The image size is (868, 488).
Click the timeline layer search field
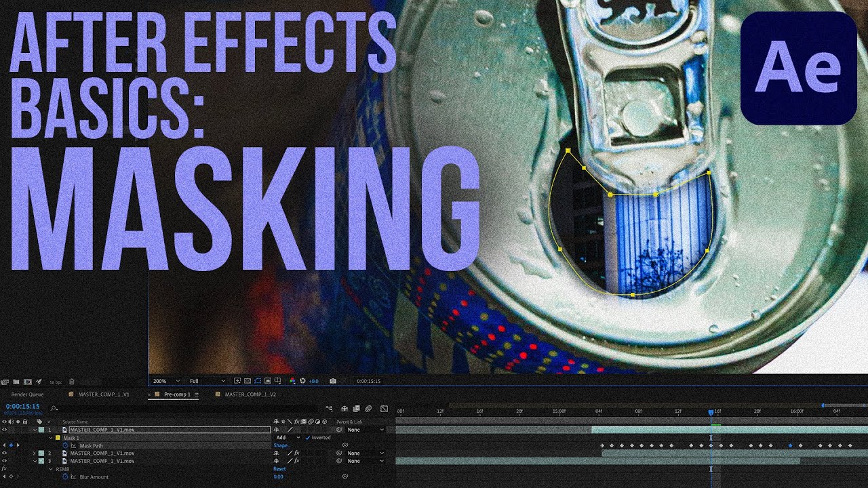(x=183, y=409)
